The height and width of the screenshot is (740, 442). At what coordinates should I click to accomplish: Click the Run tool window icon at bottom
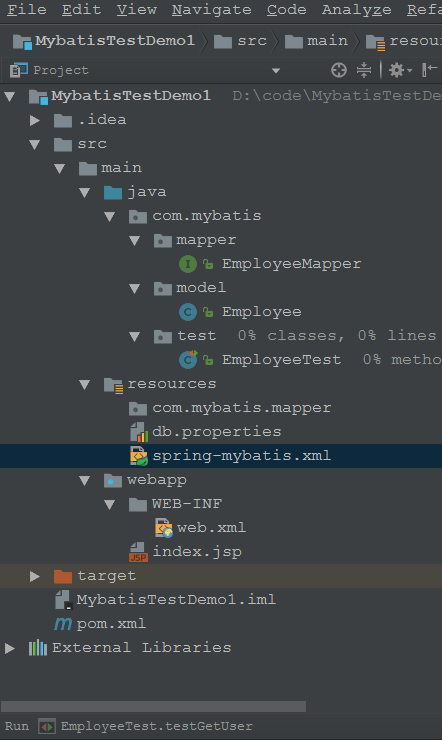[x=47, y=727]
